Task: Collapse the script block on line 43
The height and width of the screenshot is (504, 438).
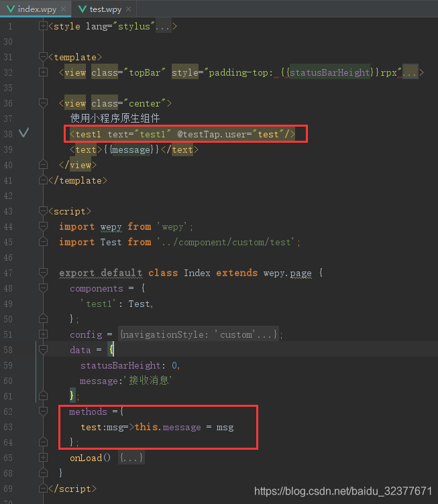Action: point(43,211)
